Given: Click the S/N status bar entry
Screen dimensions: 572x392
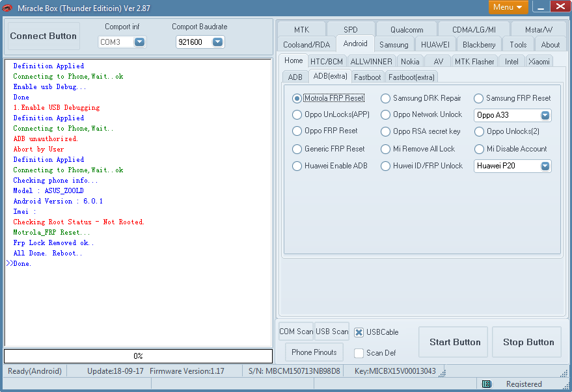Looking at the screenshot, I should [x=294, y=371].
